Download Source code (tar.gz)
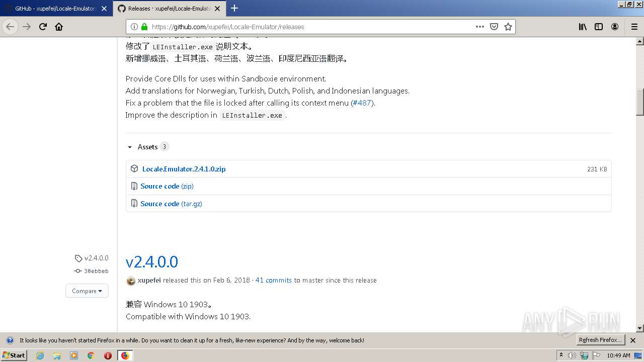This screenshot has width=644, height=362. click(171, 204)
